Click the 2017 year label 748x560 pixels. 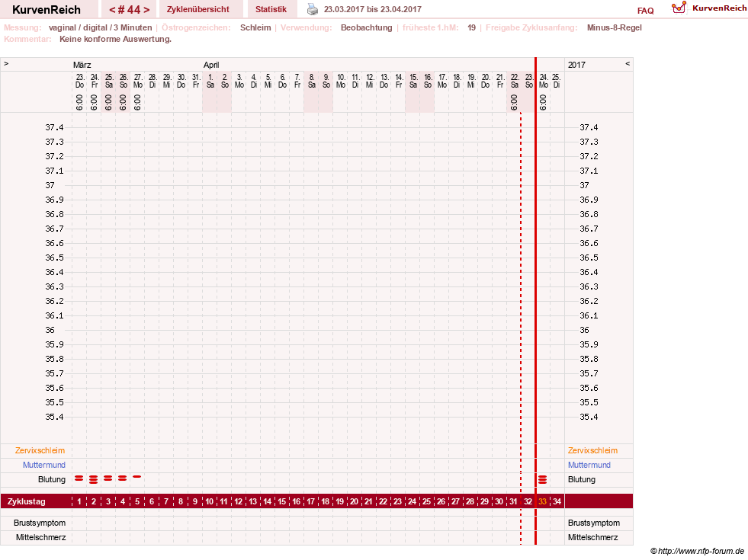[x=576, y=65]
